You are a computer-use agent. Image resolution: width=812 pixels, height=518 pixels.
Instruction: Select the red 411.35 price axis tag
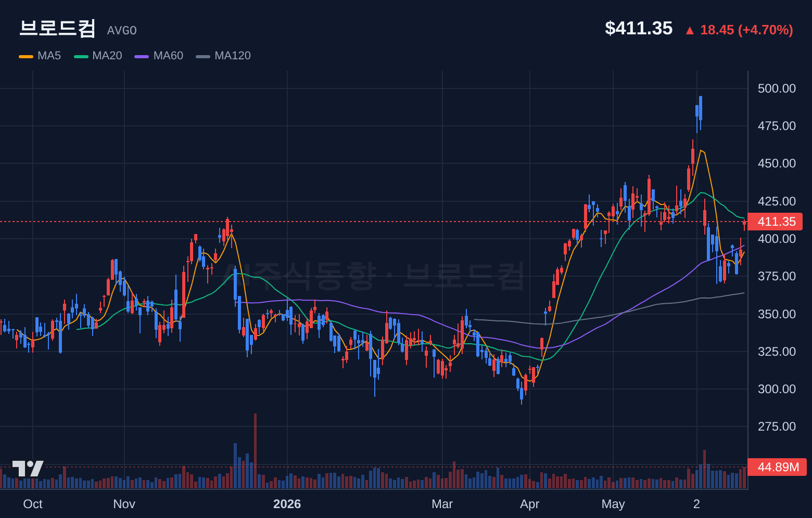click(775, 222)
